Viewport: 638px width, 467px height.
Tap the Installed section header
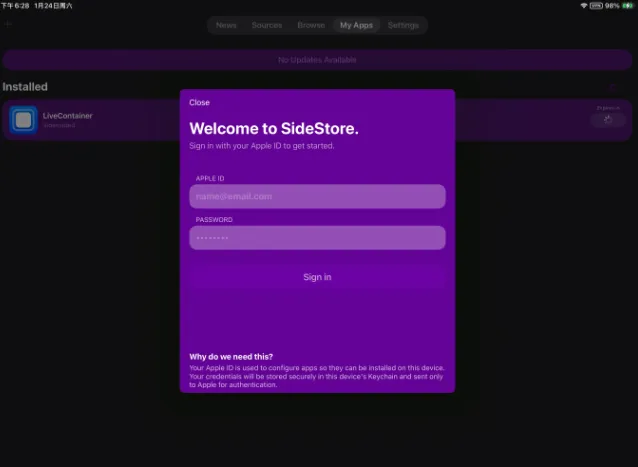(x=25, y=87)
